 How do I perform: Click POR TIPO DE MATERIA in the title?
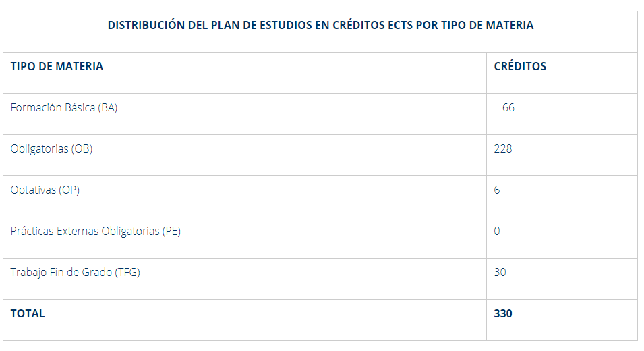point(476,26)
